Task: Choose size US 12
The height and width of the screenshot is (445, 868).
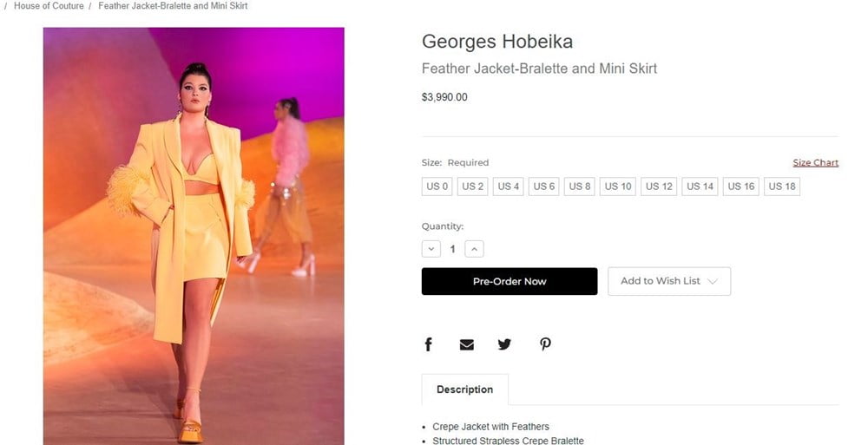Action: click(x=659, y=187)
